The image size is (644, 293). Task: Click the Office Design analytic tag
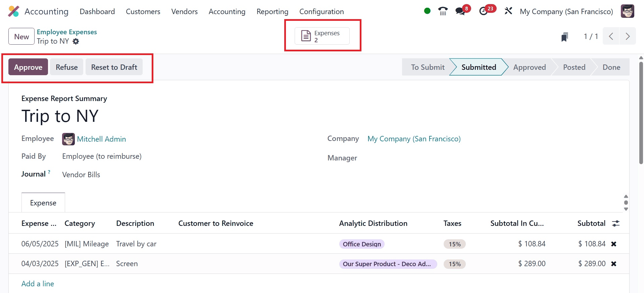point(362,244)
